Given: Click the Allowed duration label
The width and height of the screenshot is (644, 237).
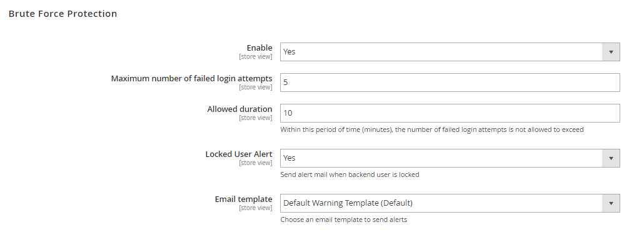Looking at the screenshot, I should coord(239,109).
